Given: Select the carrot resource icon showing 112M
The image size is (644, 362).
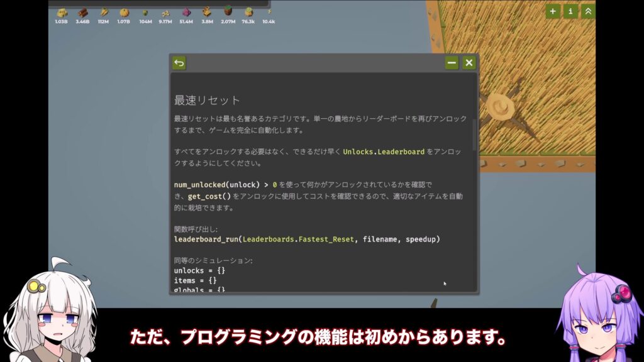Looking at the screenshot, I should [103, 13].
